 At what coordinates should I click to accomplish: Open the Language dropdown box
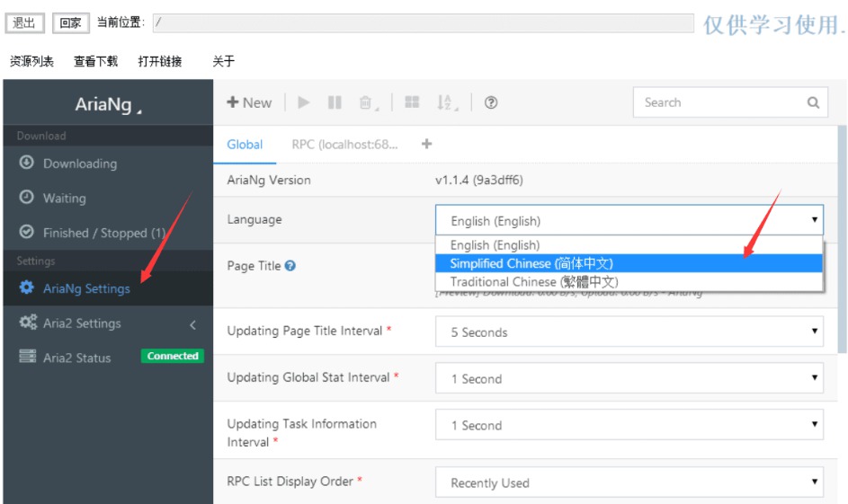coord(629,220)
